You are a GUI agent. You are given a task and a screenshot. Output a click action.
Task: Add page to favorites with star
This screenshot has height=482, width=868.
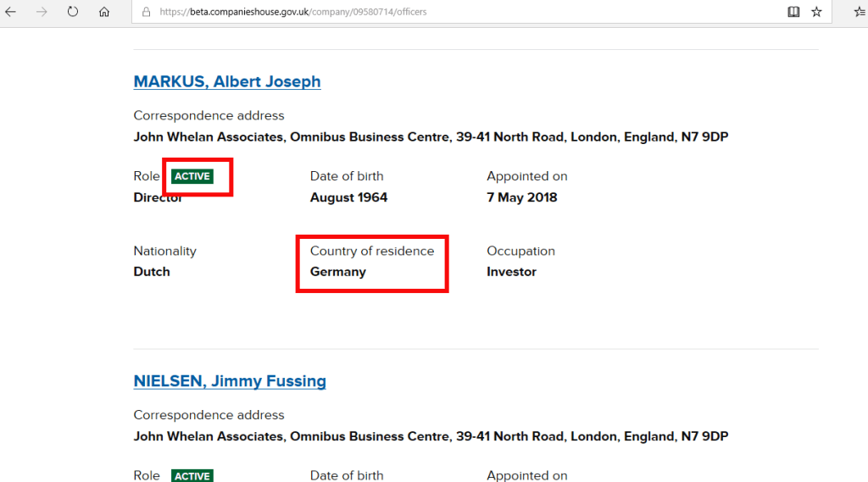[x=816, y=12]
